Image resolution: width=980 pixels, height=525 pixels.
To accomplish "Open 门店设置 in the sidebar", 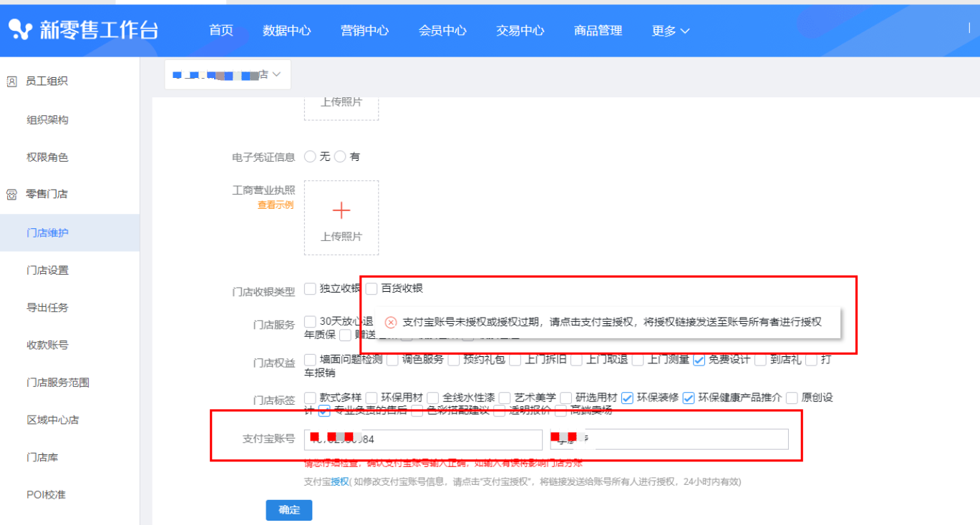I will point(47,270).
